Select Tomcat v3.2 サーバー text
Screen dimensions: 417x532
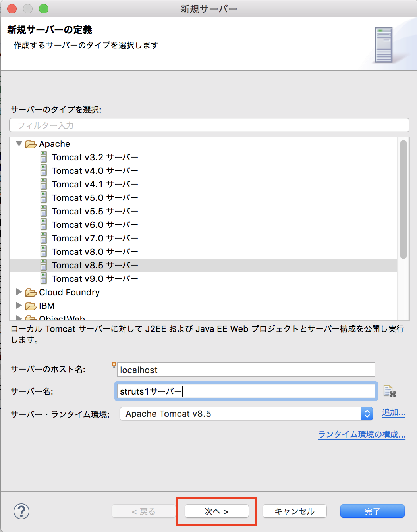[95, 157]
